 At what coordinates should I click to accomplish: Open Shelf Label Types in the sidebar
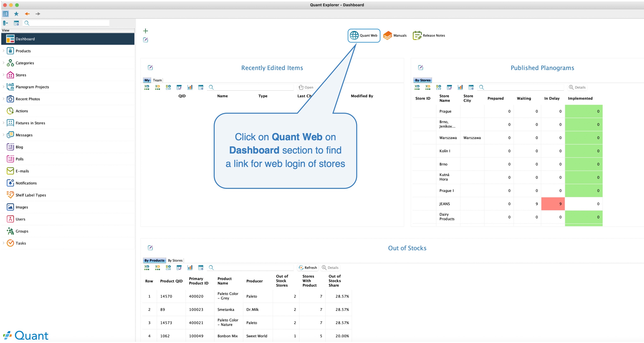[x=68, y=195]
